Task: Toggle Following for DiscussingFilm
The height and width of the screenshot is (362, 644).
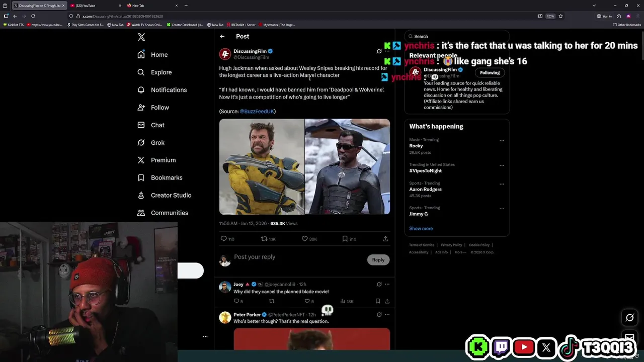Action: (490, 72)
